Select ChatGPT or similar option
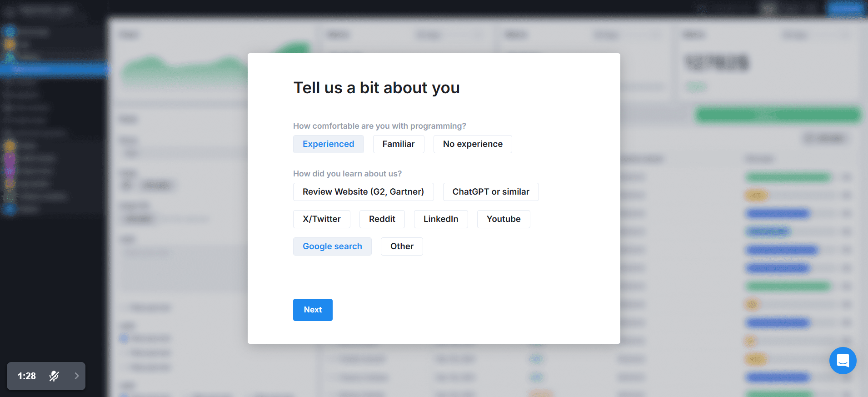868x397 pixels. [491, 192]
